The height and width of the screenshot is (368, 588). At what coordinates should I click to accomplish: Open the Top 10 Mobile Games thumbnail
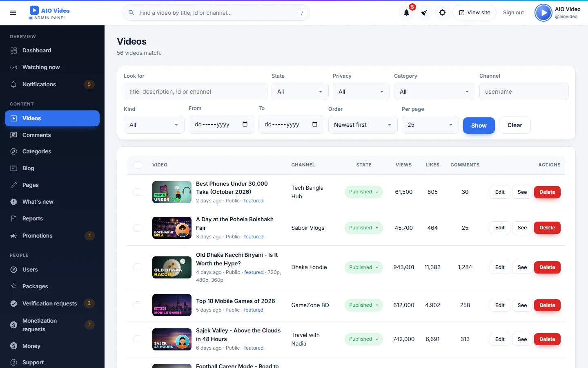pyautogui.click(x=172, y=305)
